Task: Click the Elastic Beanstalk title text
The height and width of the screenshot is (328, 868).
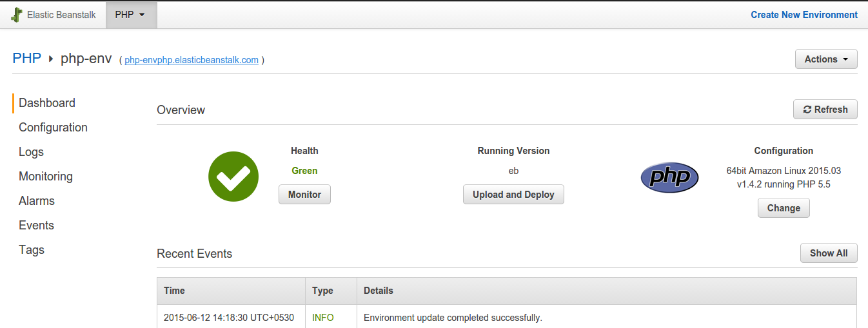Action: [61, 15]
